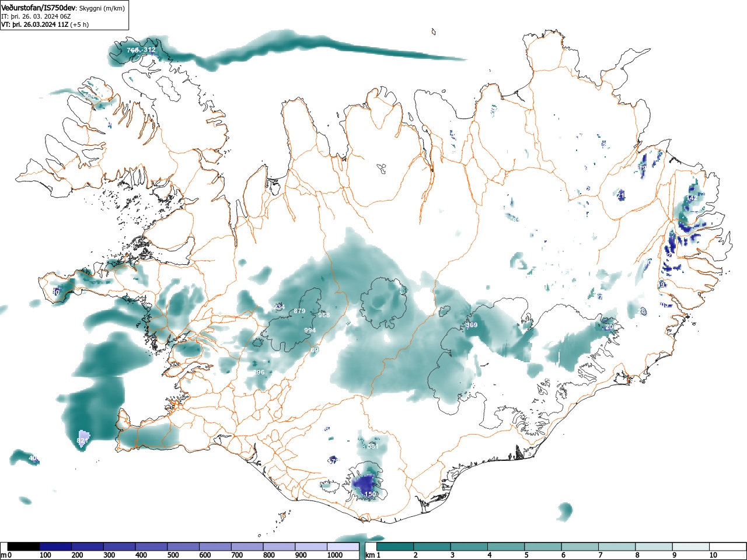
Task: Click the 500 label on metre scale
Action: pos(173,555)
